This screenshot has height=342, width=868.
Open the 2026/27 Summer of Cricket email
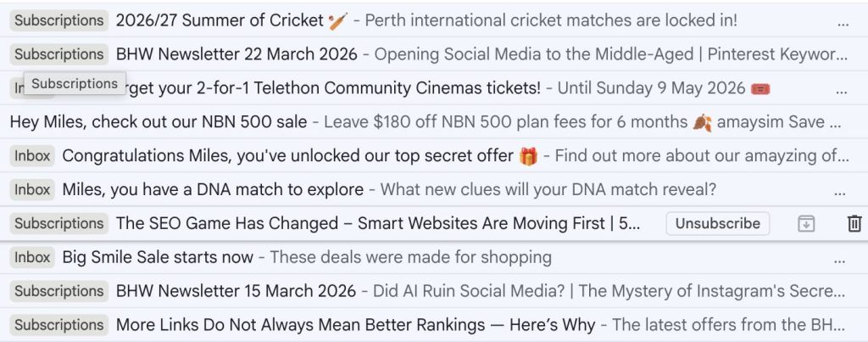(x=424, y=20)
